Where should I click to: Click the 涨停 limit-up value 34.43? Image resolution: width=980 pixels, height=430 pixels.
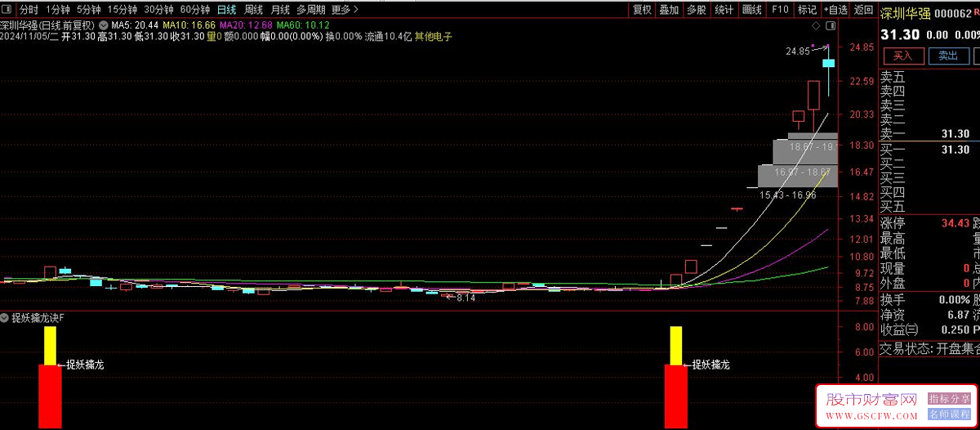coord(955,223)
